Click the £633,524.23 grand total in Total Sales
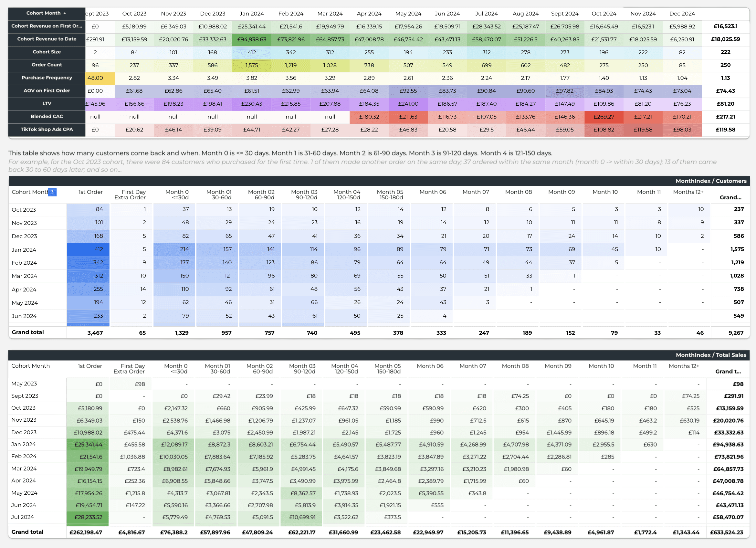Image resolution: width=756 pixels, height=548 pixels. tap(727, 533)
